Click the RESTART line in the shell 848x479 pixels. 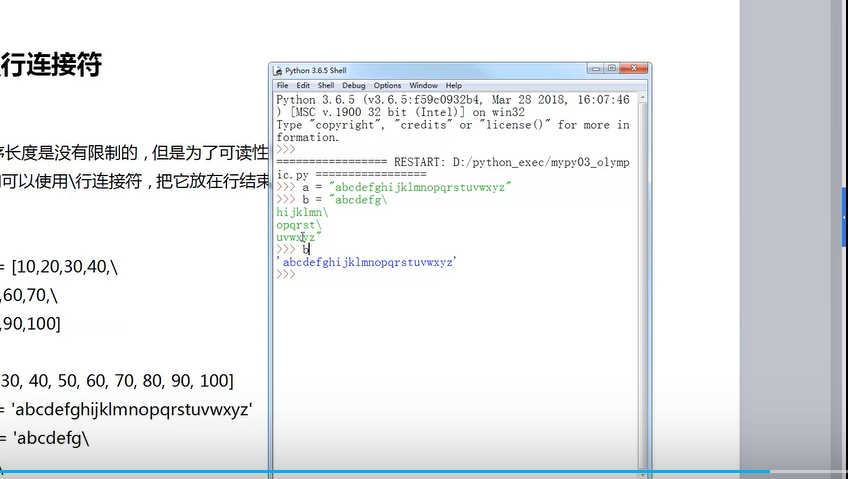(x=453, y=168)
